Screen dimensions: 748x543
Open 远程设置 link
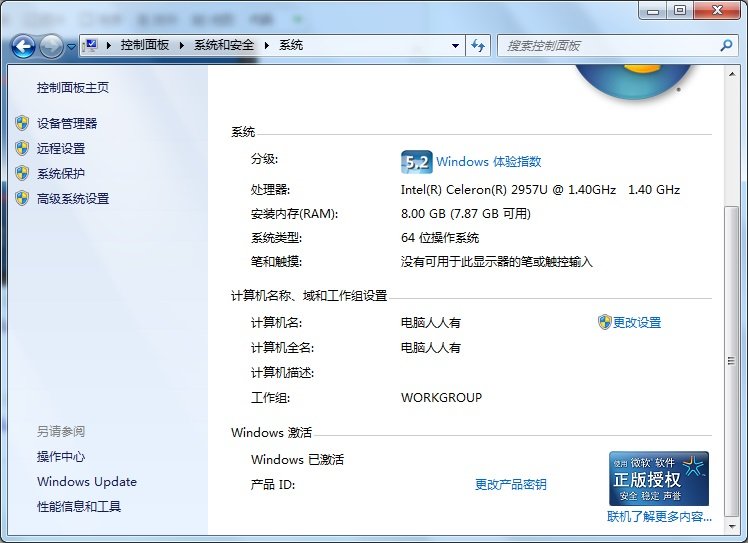[x=61, y=148]
